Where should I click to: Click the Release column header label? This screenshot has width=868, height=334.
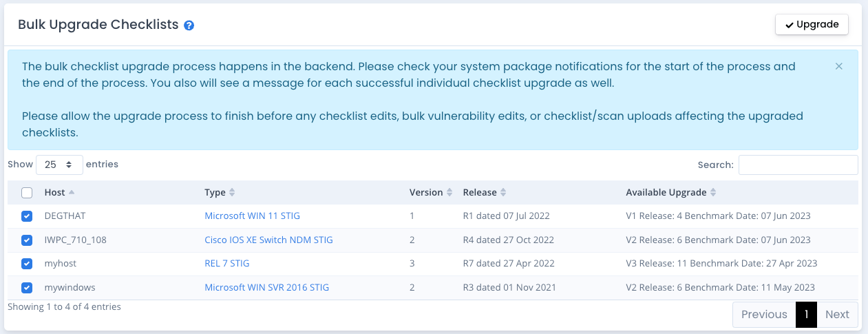480,192
